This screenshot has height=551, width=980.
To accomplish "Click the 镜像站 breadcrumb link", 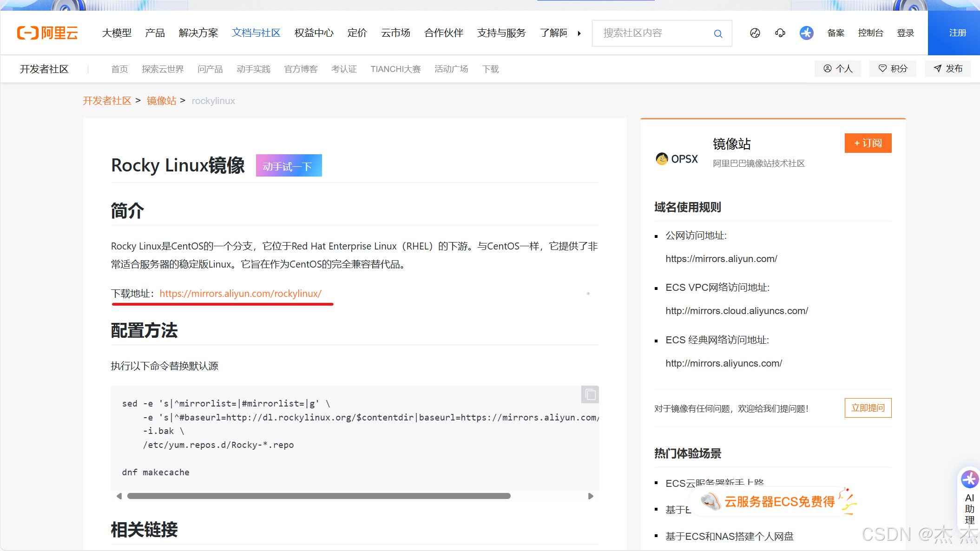I will click(161, 101).
